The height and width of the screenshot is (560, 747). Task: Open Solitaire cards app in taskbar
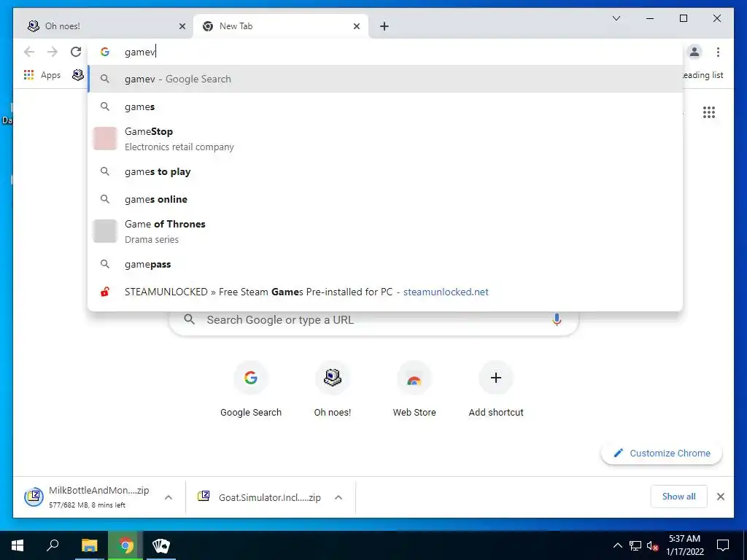[161, 545]
